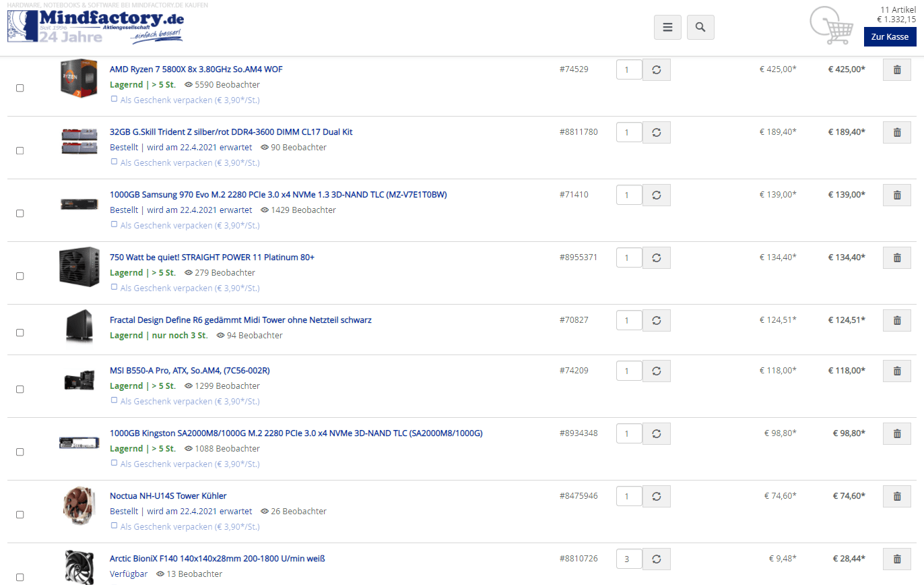Edit quantity field for Arctic BioniX F140

coord(629,559)
